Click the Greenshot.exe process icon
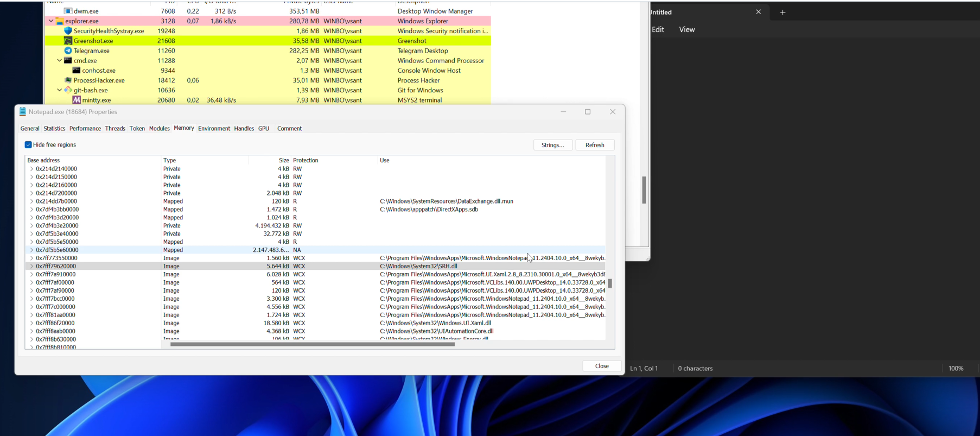Screen dimensions: 980x436 (x=68, y=41)
